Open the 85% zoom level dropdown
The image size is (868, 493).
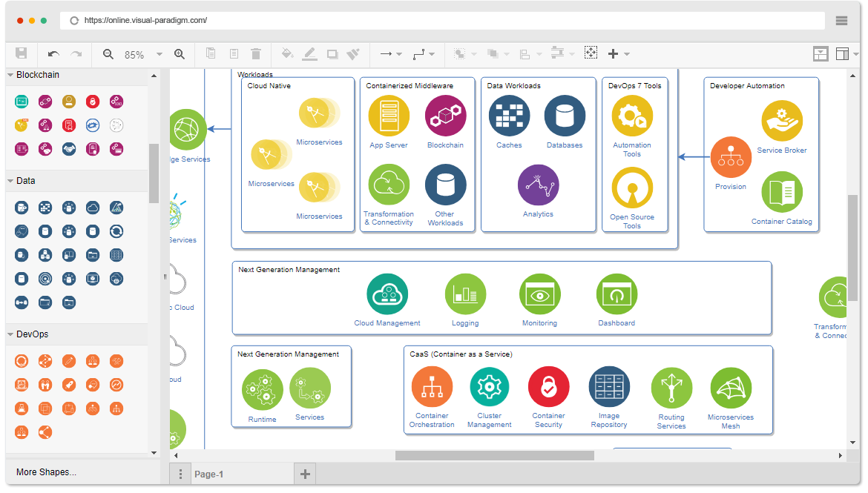(x=157, y=53)
